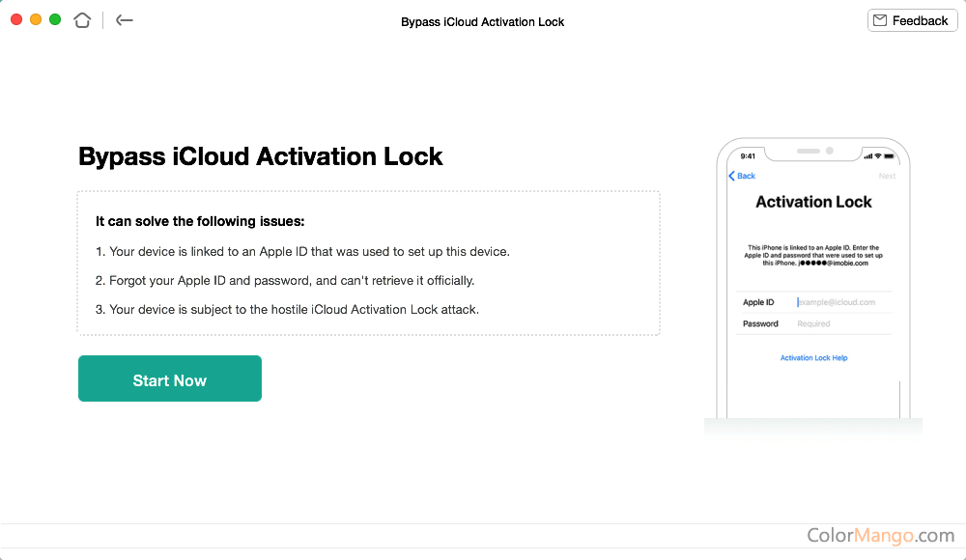
Task: Click the ColorMango.com watermark
Action: tap(880, 535)
